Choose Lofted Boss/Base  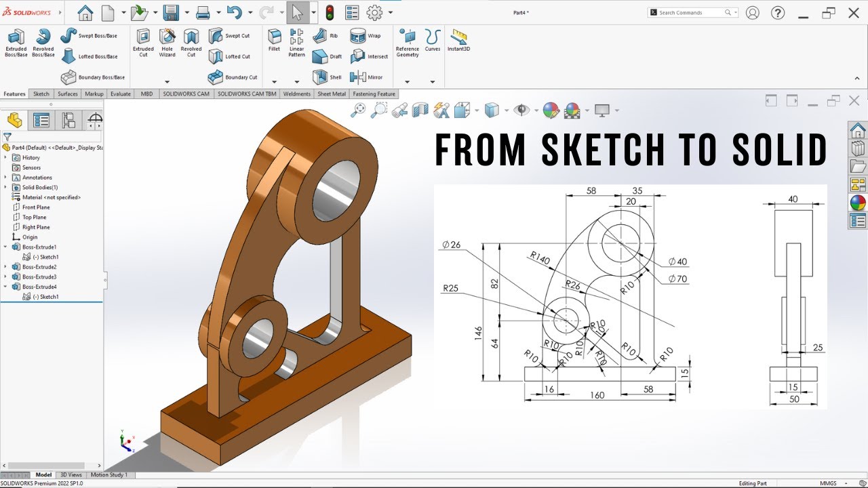click(89, 56)
